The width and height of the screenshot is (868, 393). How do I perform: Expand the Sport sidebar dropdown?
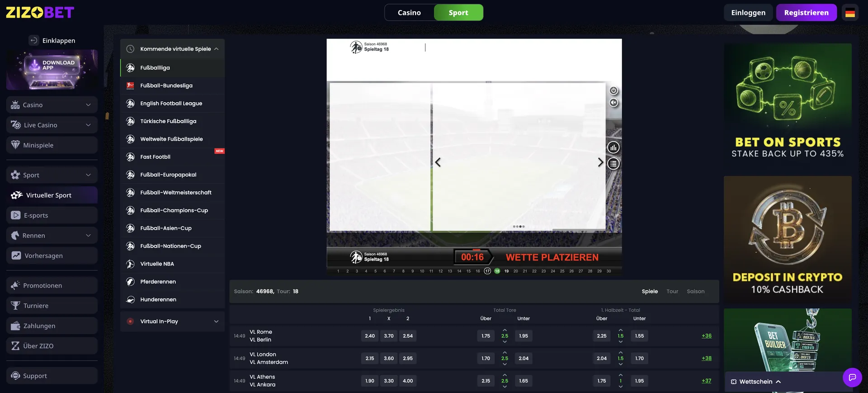88,175
